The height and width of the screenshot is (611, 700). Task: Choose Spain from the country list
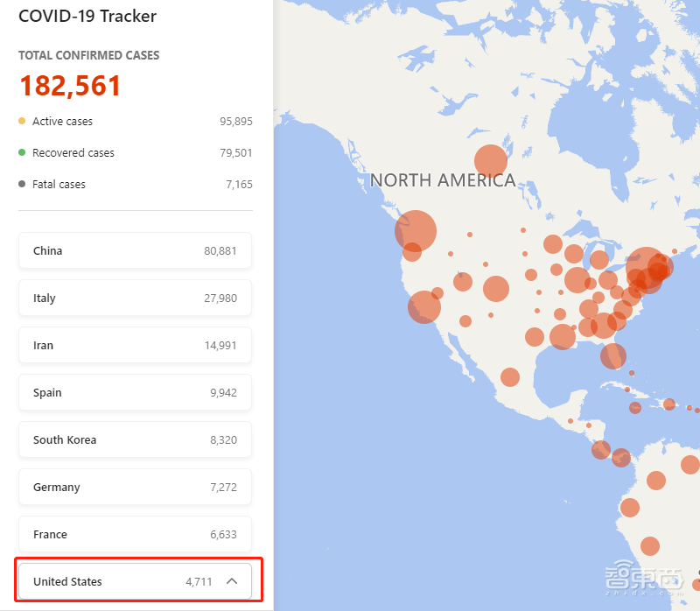point(135,392)
